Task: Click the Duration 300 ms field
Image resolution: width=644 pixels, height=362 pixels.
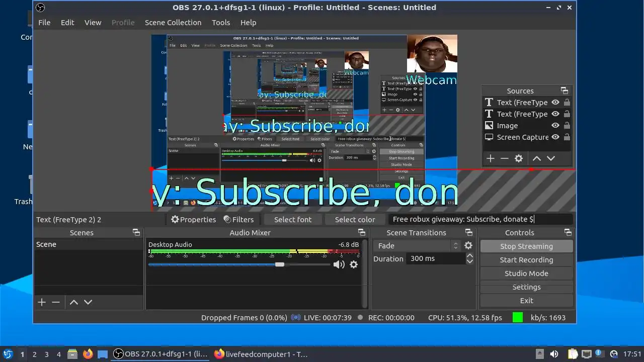Action: [x=436, y=258]
